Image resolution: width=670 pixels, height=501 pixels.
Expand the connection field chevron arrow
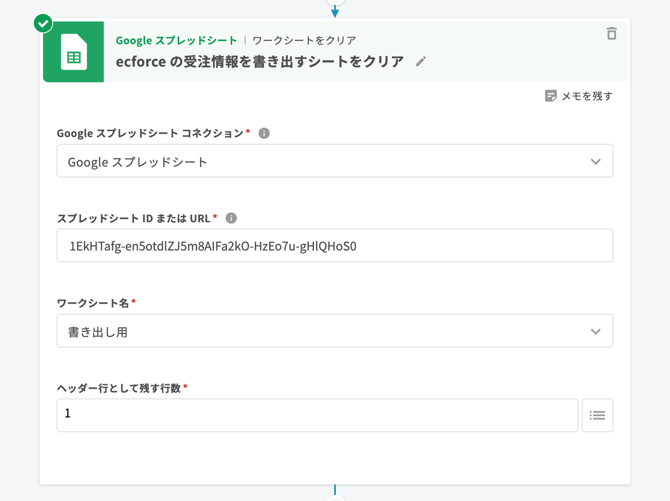[595, 161]
